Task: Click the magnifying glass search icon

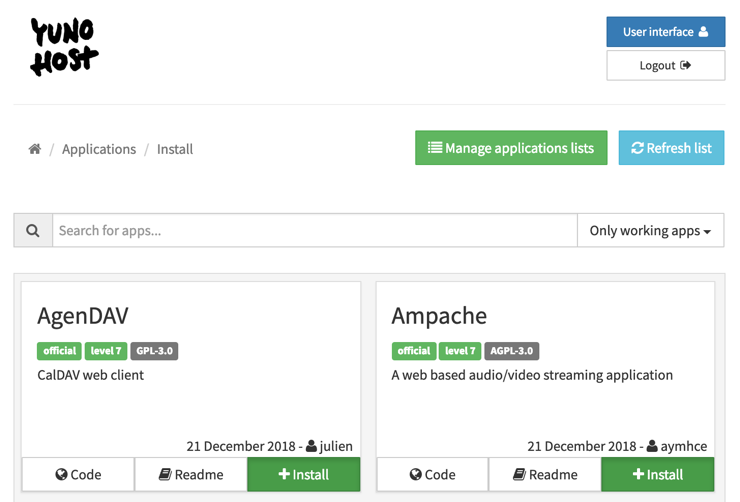Action: click(x=33, y=230)
